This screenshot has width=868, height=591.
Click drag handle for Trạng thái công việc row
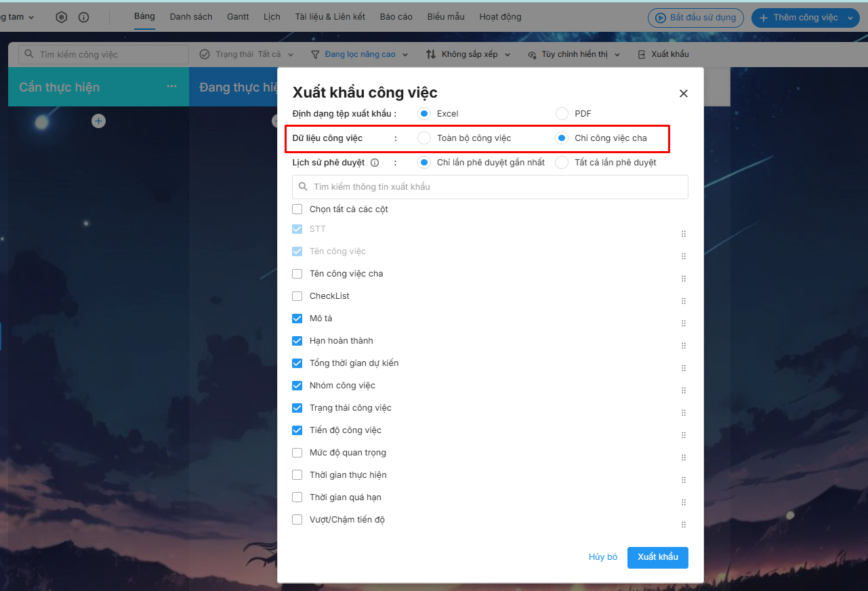pos(684,413)
